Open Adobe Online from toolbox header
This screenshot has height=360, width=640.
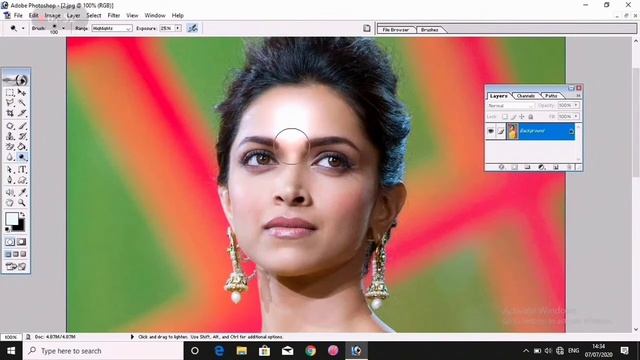pos(16,80)
